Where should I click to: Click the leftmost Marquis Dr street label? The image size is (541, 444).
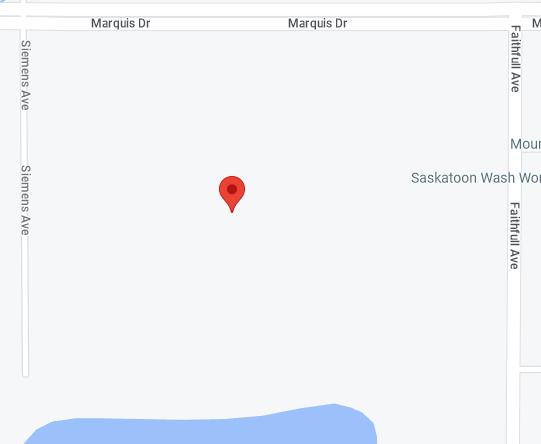coord(120,23)
